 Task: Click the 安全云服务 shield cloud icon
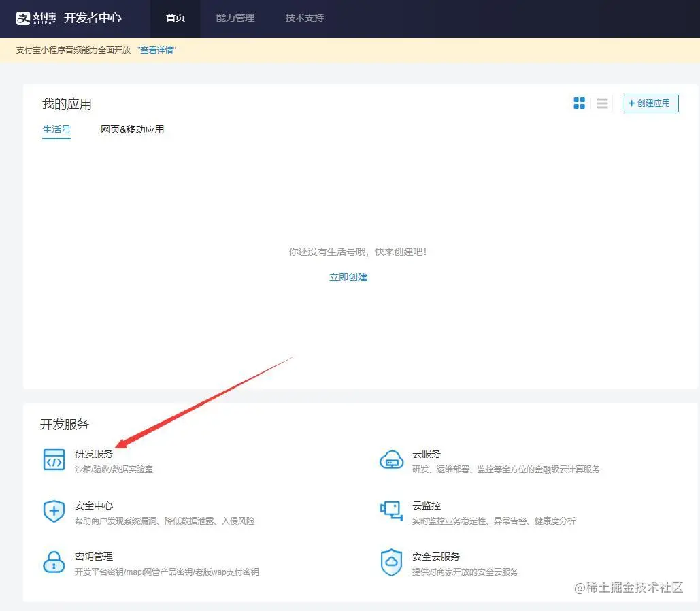point(392,562)
